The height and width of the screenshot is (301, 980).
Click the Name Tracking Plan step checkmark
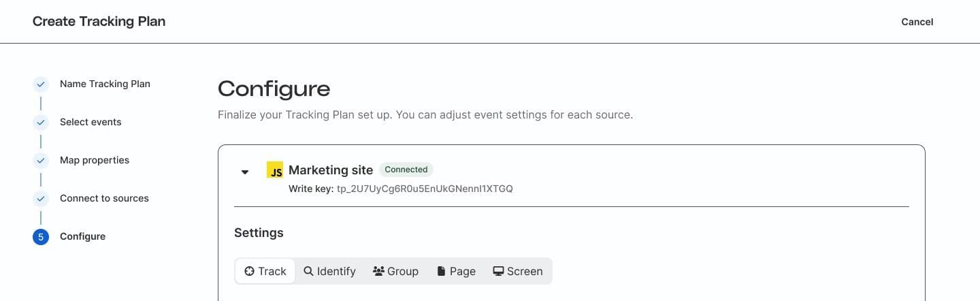(41, 84)
